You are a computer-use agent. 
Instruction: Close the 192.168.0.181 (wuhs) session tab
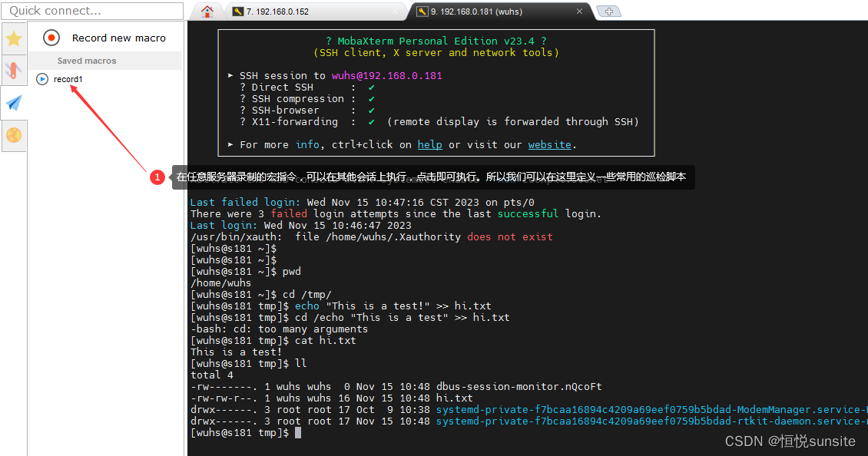[580, 12]
